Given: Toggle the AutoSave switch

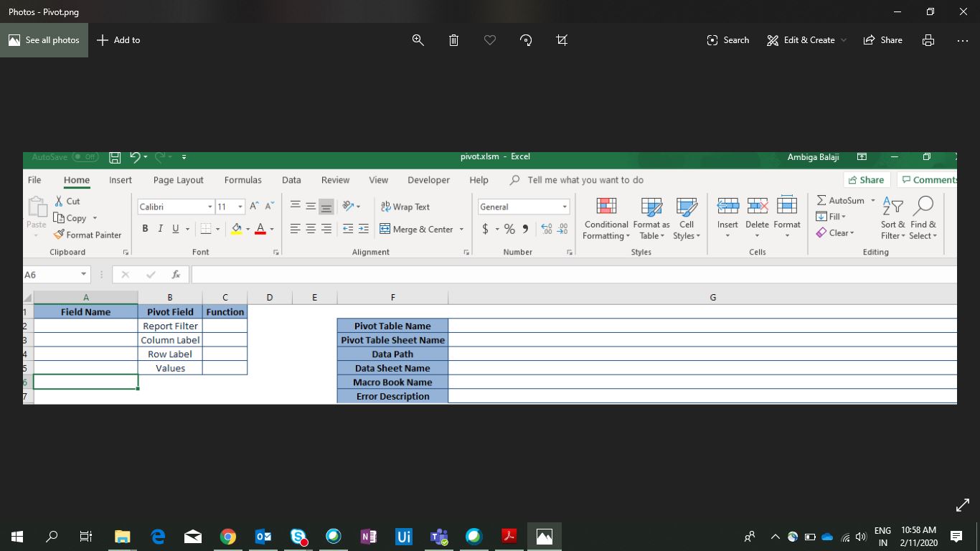Looking at the screenshot, I should 85,157.
